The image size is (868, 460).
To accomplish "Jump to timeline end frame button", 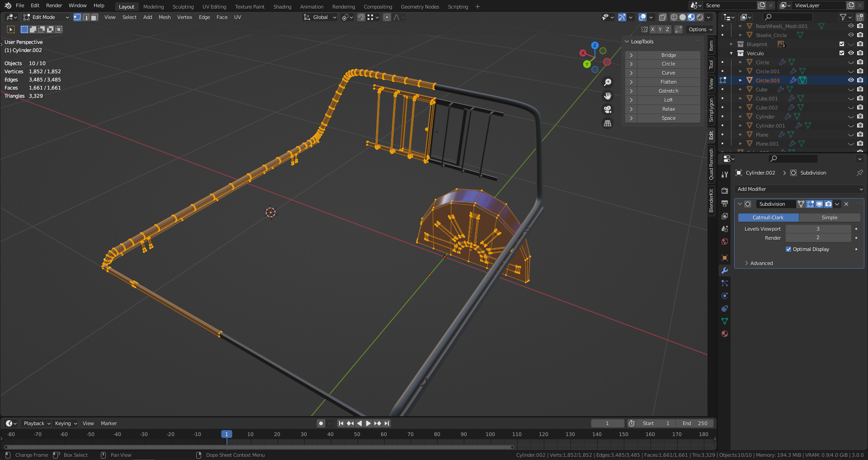I will tap(387, 423).
